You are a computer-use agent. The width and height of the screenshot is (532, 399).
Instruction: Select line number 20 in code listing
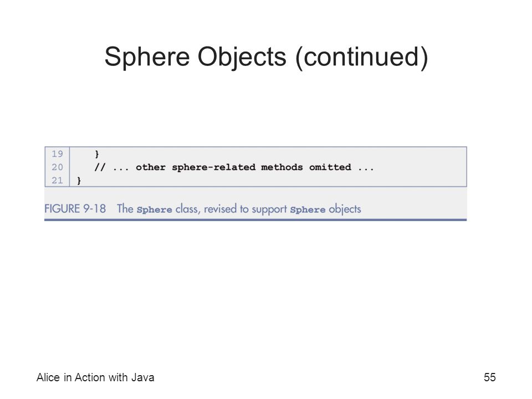point(57,167)
